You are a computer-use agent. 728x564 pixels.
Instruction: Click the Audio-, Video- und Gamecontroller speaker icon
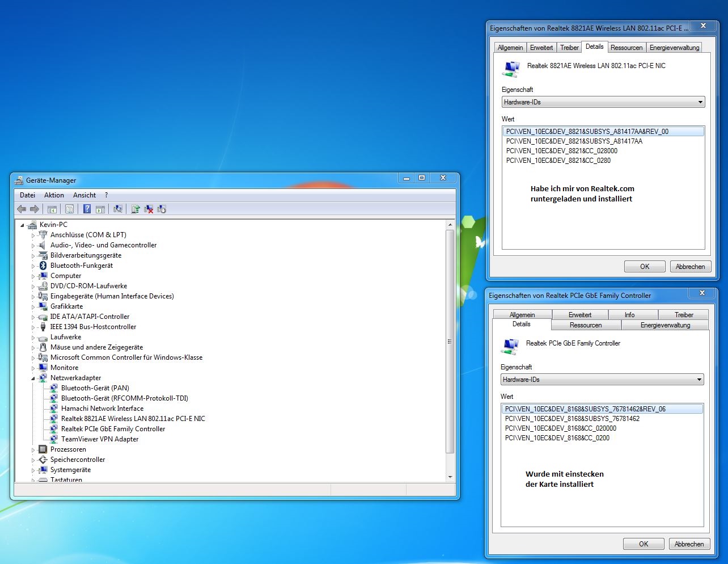(43, 245)
